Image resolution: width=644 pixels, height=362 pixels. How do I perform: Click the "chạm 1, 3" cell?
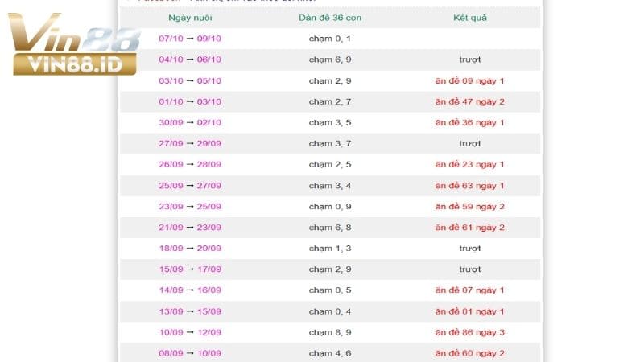(x=329, y=249)
